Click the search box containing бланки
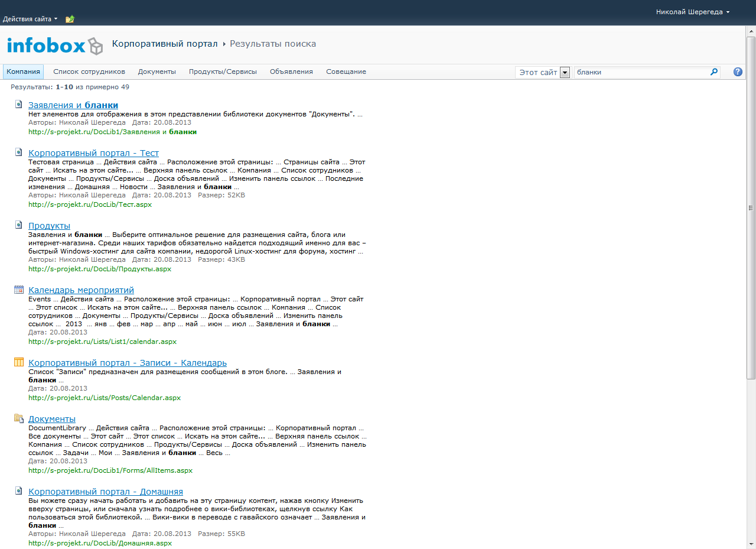756x549 pixels. click(641, 72)
